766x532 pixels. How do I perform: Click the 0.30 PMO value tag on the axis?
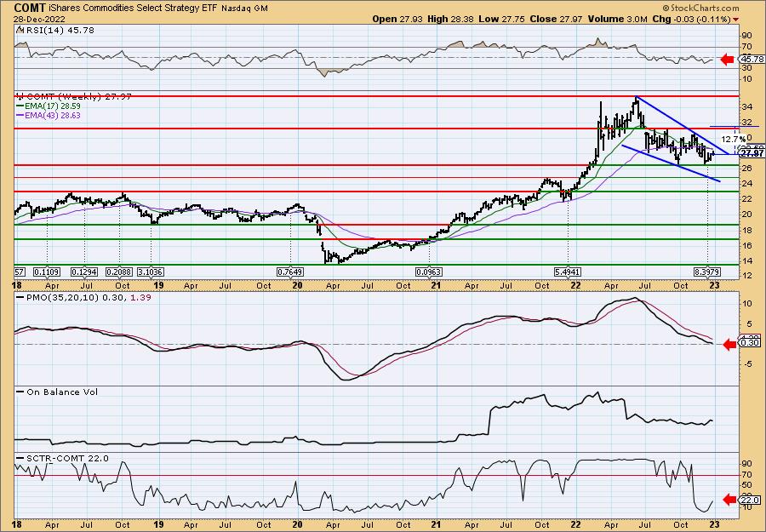[x=750, y=343]
